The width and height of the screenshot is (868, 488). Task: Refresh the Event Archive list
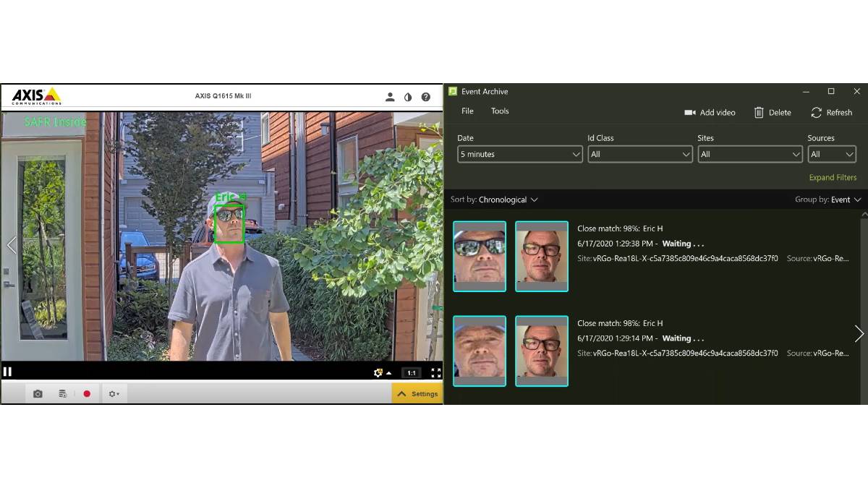831,113
